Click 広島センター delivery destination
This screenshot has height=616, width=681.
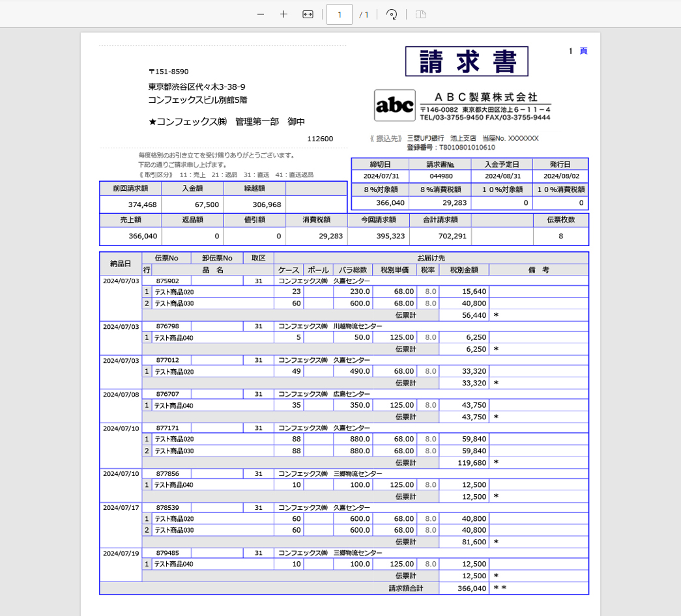tap(352, 394)
